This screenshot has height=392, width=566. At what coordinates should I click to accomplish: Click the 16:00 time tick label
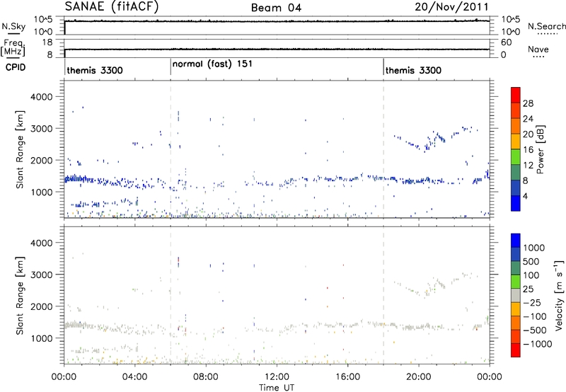pos(347,377)
